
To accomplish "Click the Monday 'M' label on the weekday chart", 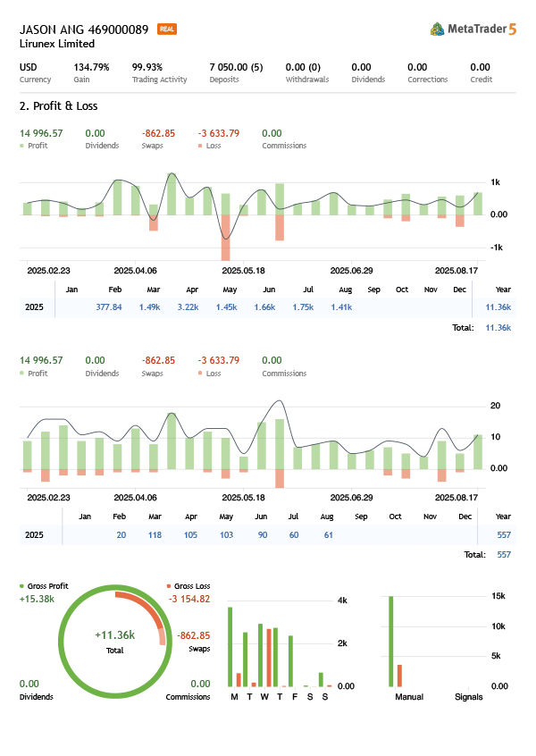I will 234,697.
